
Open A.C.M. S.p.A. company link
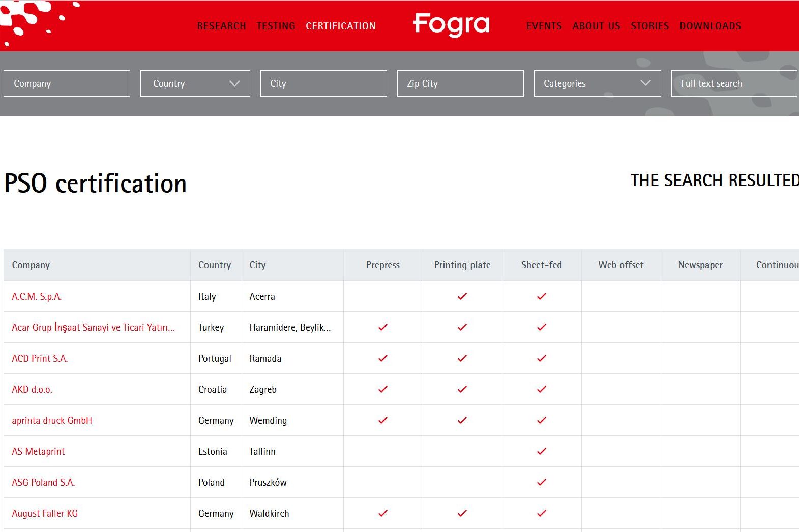pos(37,296)
